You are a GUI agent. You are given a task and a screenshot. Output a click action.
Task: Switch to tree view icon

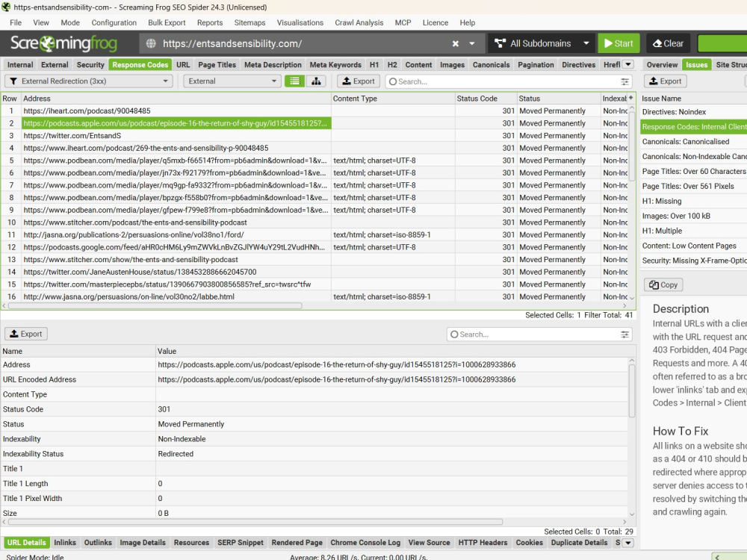tap(316, 81)
